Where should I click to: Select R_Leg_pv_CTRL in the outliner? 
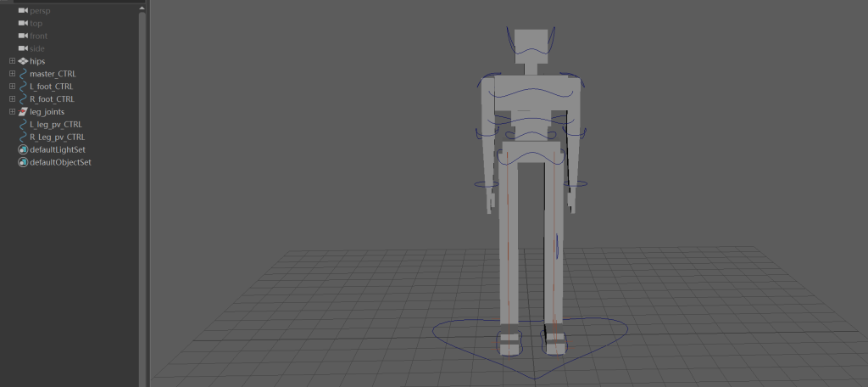57,137
